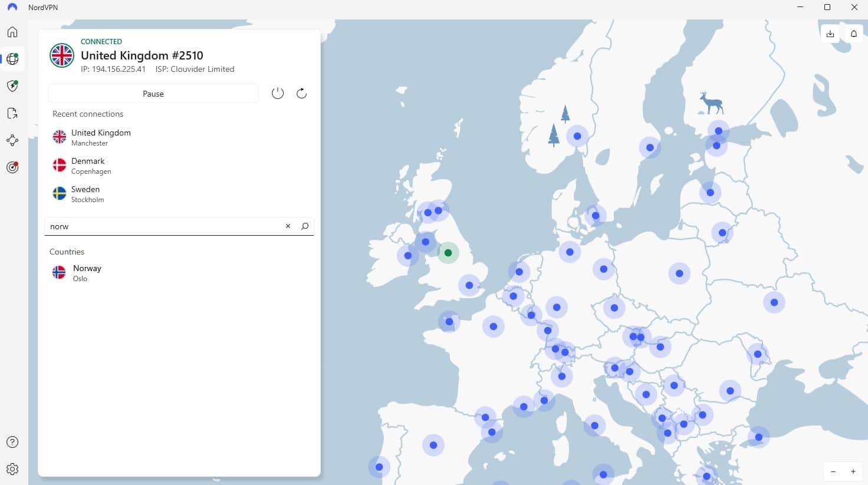Select the Ireland server dot on the map
This screenshot has width=868, height=485.
[x=408, y=256]
